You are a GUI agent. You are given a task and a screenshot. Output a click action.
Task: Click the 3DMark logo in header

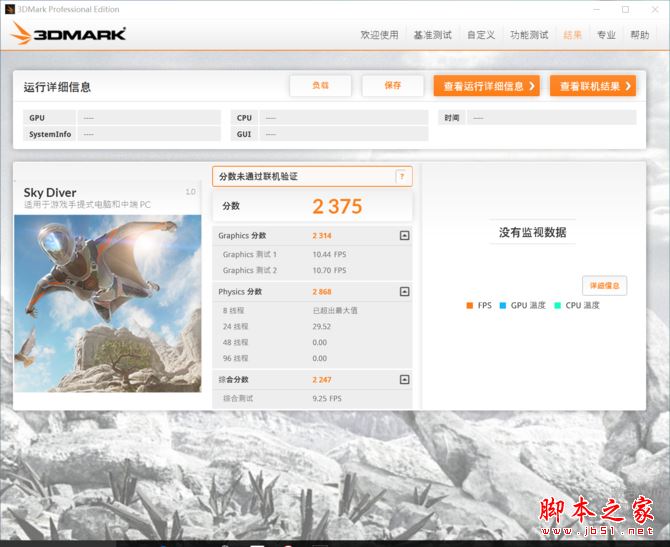point(68,33)
